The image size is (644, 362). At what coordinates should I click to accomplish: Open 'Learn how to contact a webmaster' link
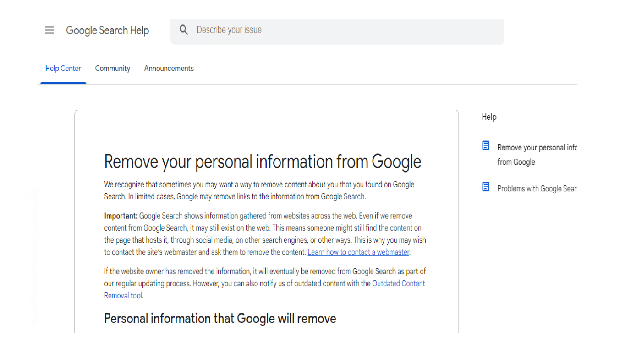pos(358,252)
